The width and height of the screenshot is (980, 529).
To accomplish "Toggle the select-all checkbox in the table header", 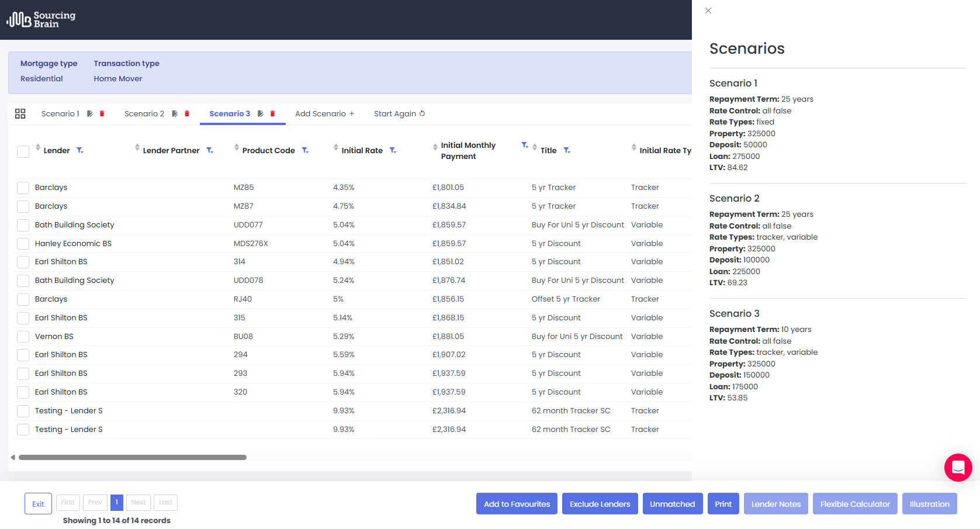I will 23,151.
